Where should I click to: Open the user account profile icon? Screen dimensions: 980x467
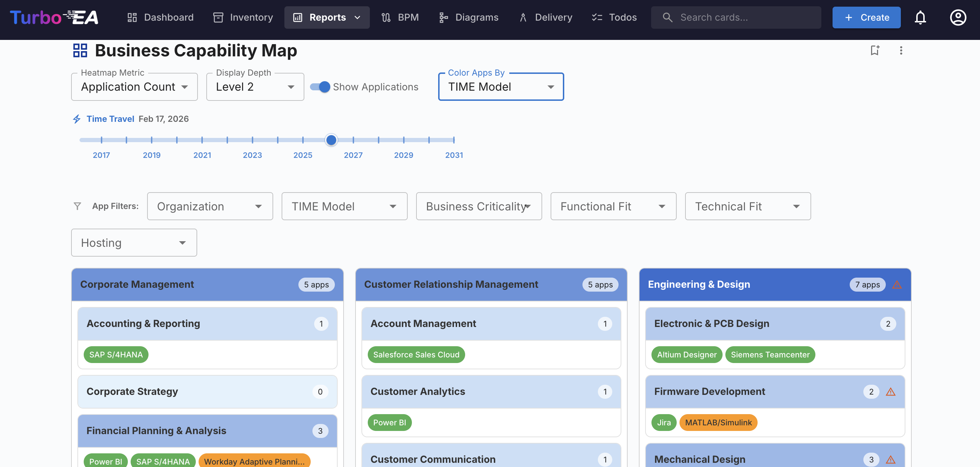(958, 18)
